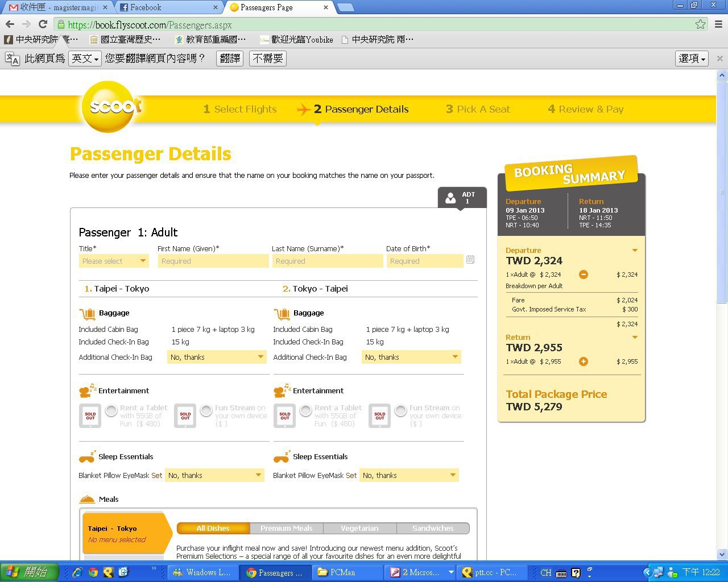This screenshot has height=582, width=728.
Task: Bookmark this page with the star icon
Action: [x=700, y=24]
